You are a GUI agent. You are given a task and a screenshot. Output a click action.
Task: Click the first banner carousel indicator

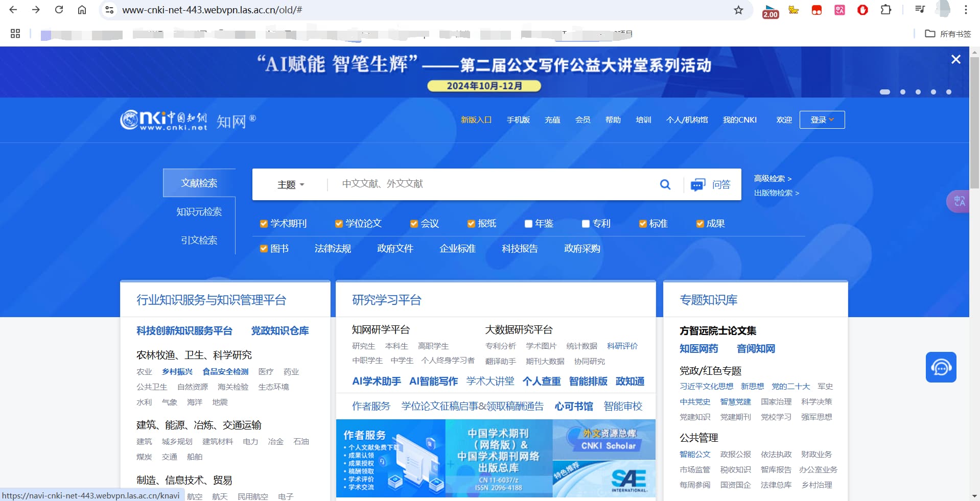point(885,92)
